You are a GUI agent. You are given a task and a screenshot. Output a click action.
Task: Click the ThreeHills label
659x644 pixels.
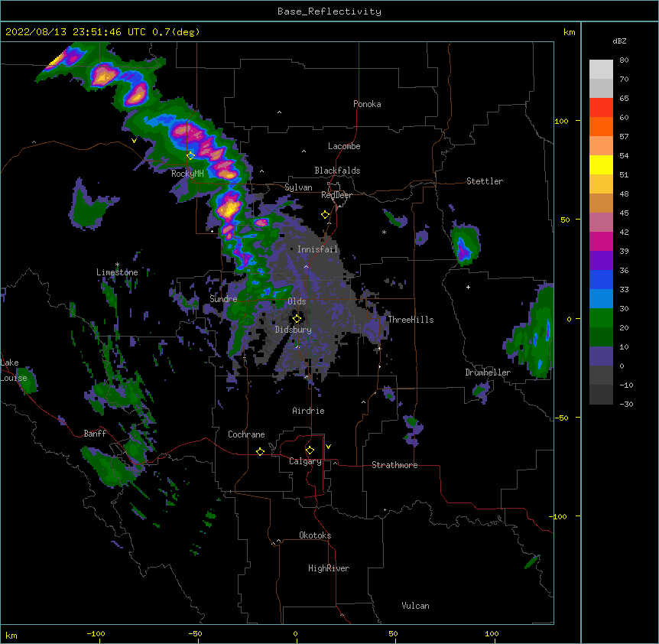coord(411,320)
